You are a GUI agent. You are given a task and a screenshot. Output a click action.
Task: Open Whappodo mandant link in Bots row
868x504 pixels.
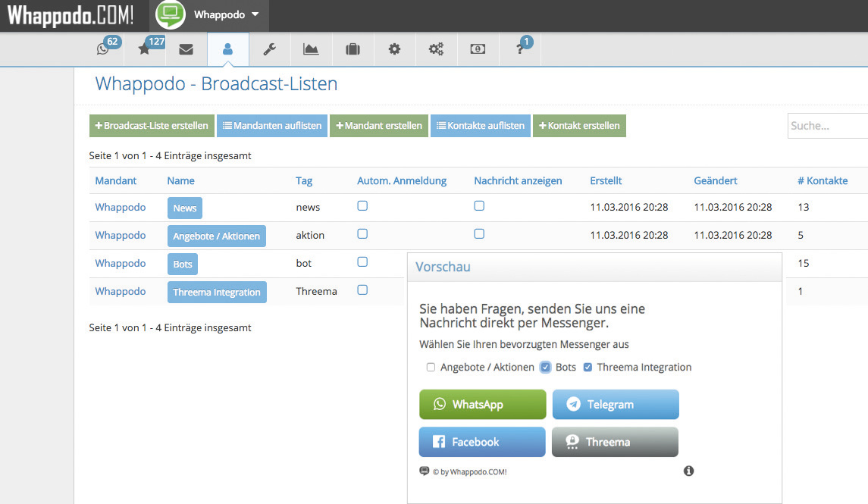click(120, 263)
